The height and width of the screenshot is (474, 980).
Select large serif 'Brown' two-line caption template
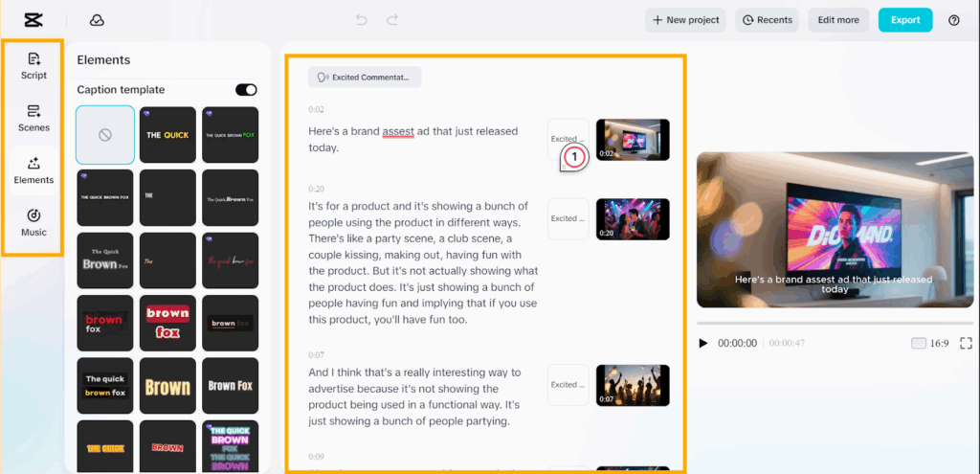(105, 260)
